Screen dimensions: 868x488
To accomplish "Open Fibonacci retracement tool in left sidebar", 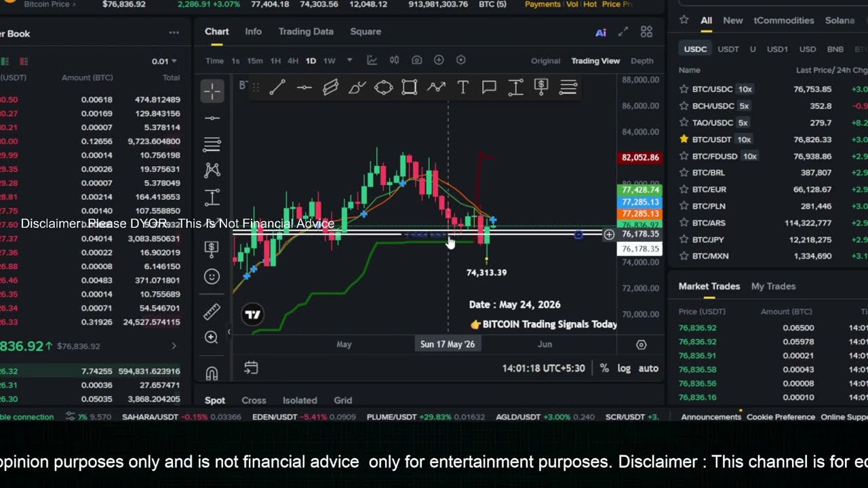I will pyautogui.click(x=212, y=144).
